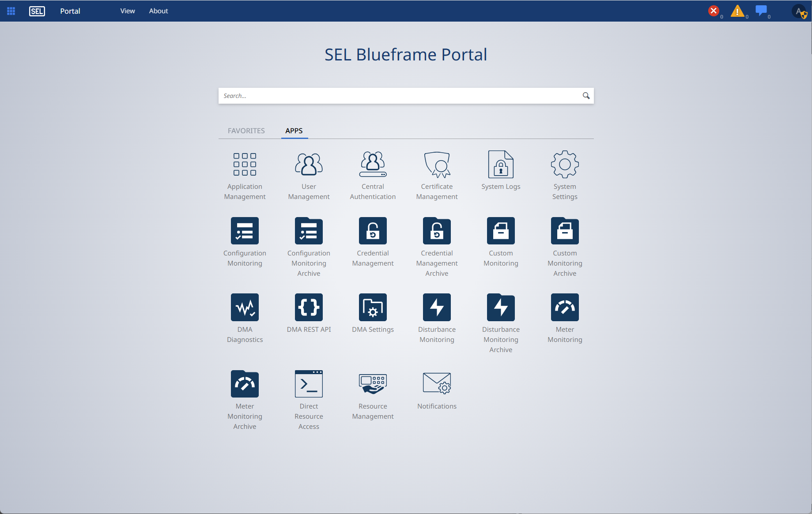Viewport: 812px width, 514px height.
Task: Launch DMA REST API app
Action: pyautogui.click(x=309, y=307)
